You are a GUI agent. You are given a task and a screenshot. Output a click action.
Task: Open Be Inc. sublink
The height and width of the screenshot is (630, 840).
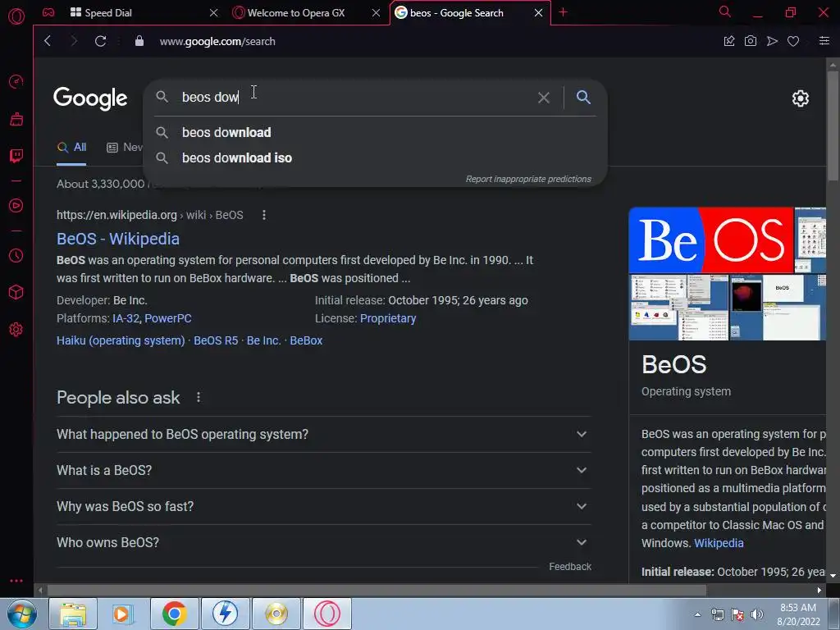click(263, 340)
